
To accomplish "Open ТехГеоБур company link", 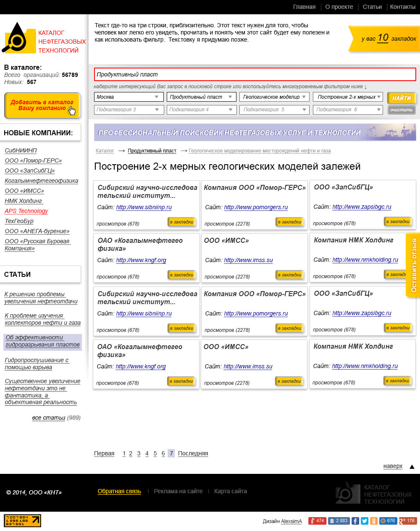I will (x=19, y=221).
